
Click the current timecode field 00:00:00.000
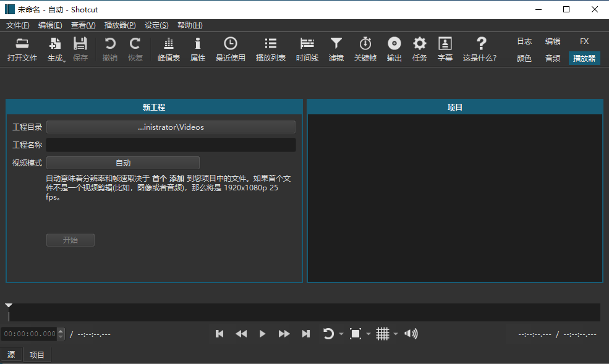(x=30, y=334)
